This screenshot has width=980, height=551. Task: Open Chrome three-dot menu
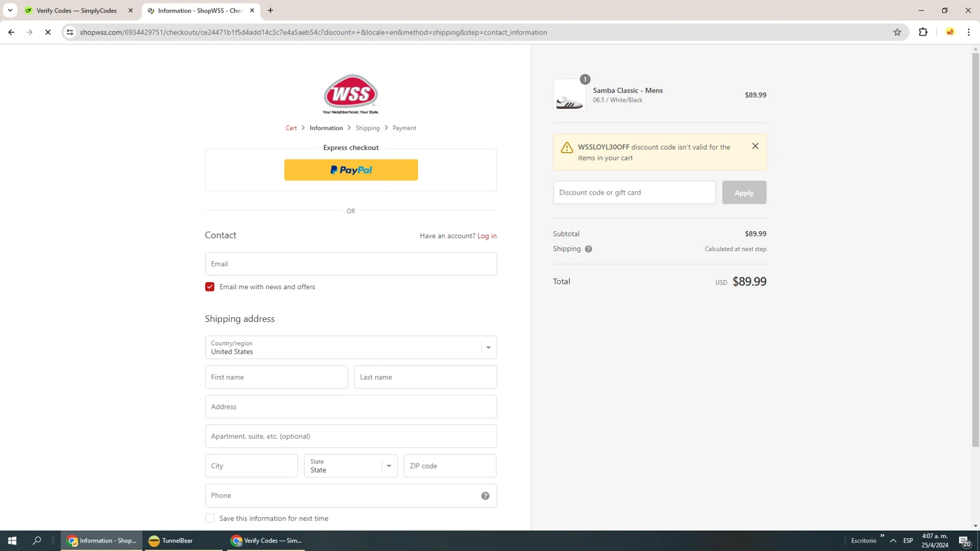tap(969, 32)
